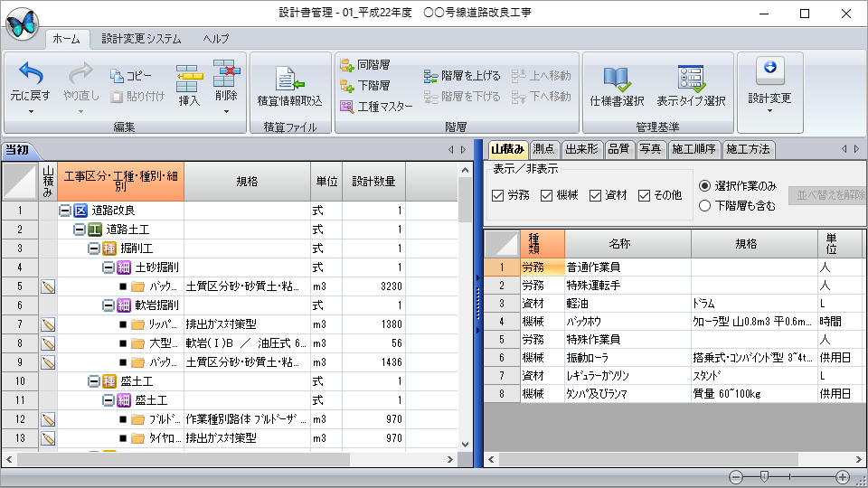This screenshot has width=868, height=488.
Task: Select the 下階層も含む radio button
Action: [705, 206]
